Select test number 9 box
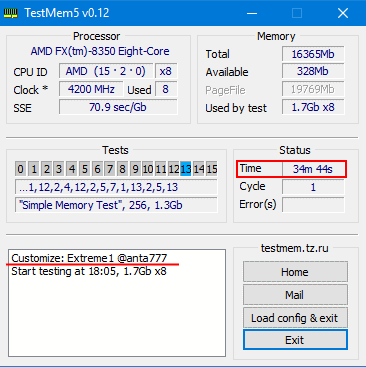Image resolution: width=366 pixels, height=367 pixels. [x=135, y=169]
